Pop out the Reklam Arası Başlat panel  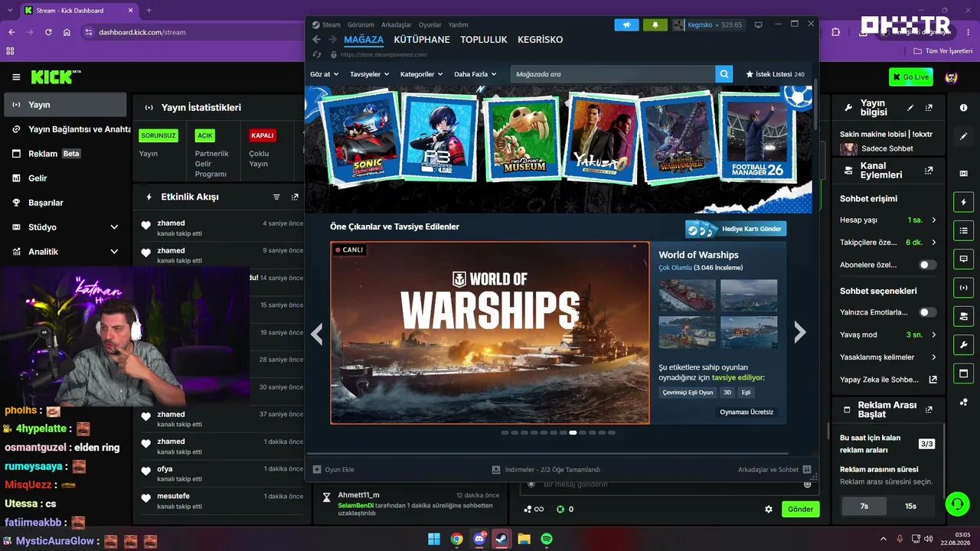929,409
